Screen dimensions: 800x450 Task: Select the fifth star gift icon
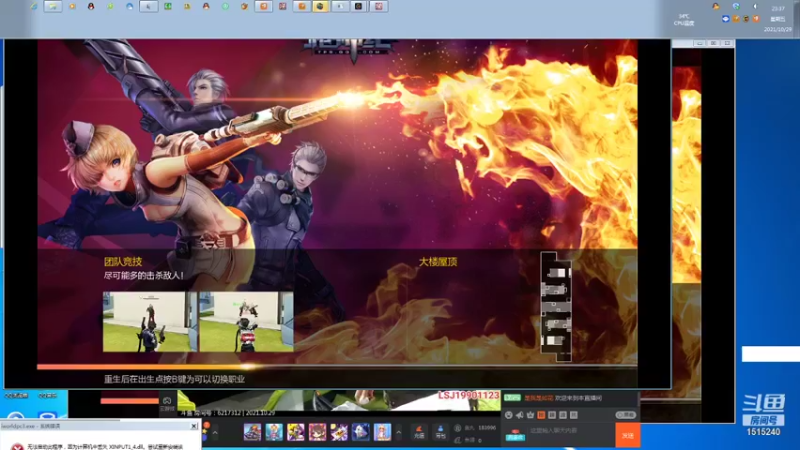pyautogui.click(x=339, y=432)
